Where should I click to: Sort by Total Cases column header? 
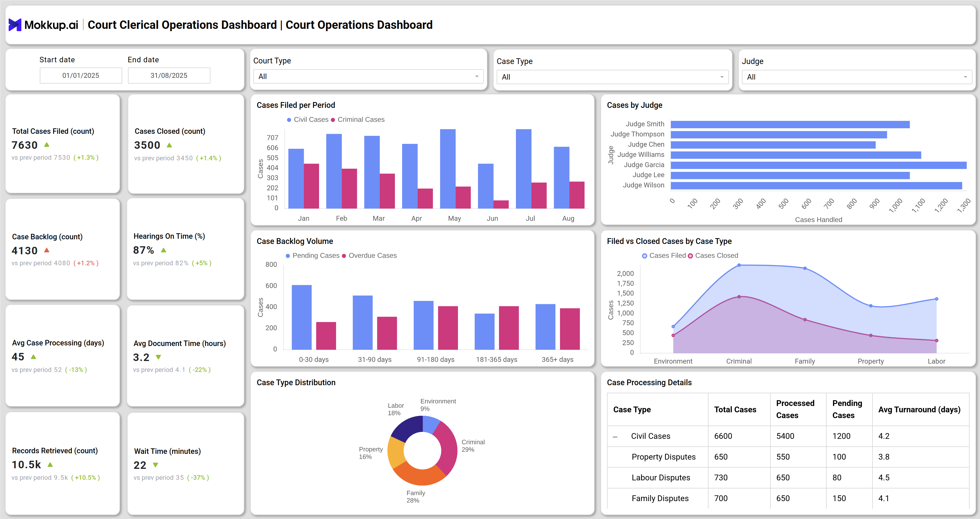coord(735,410)
